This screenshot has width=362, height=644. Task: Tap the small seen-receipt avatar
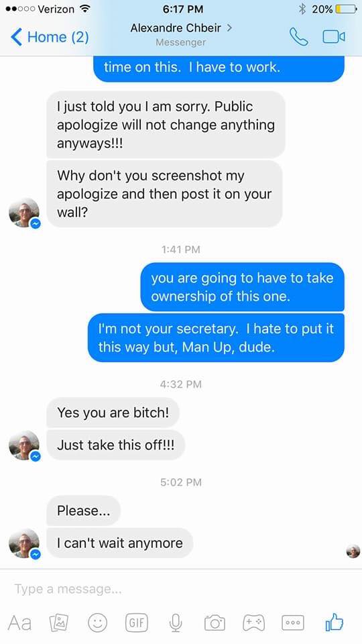click(353, 551)
